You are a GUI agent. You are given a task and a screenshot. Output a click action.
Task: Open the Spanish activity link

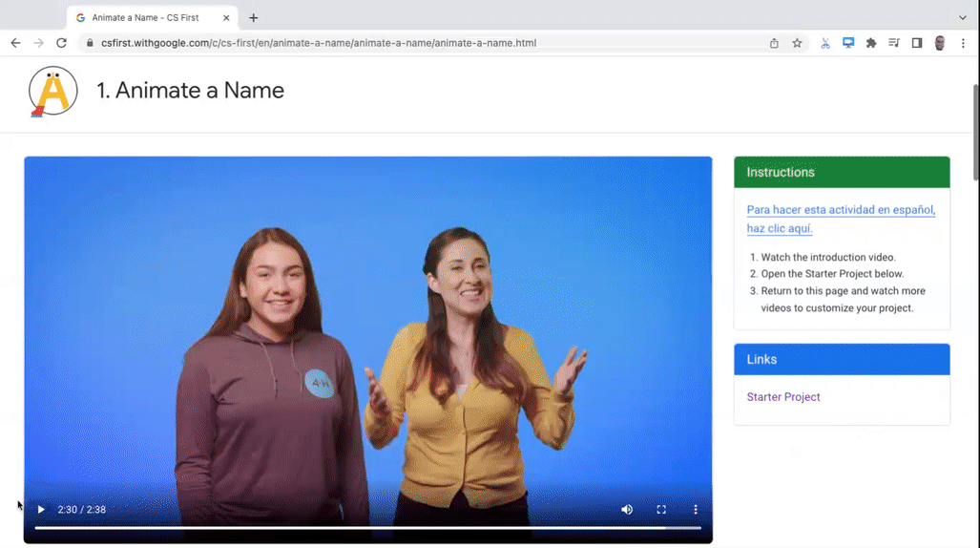[x=841, y=219]
